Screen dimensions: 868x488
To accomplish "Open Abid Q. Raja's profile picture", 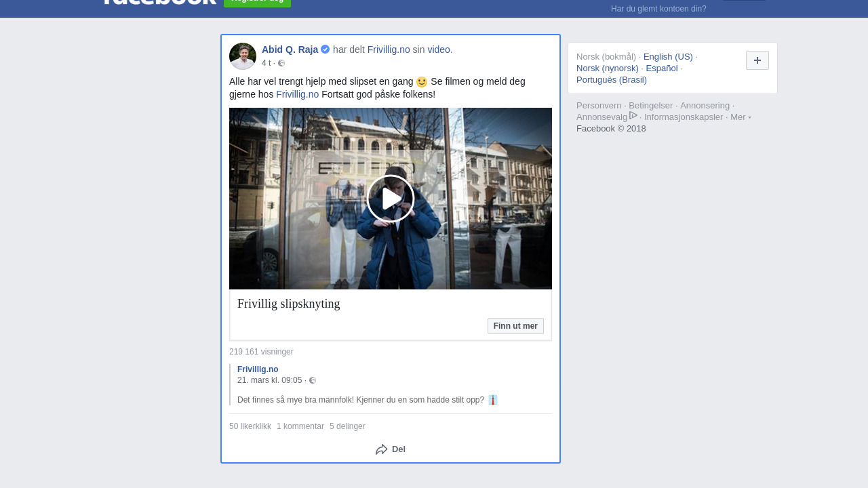I will tap(243, 56).
